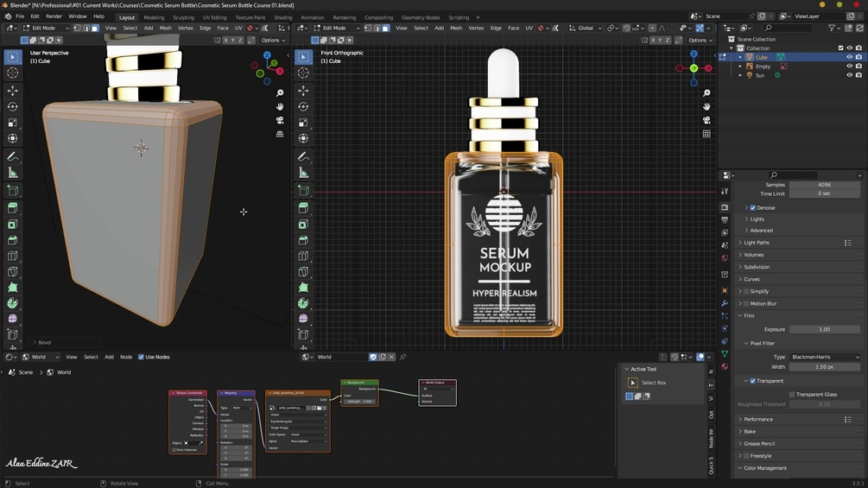Enable the Transparent Glass checkbox
Image resolution: width=868 pixels, height=488 pixels.
click(790, 395)
